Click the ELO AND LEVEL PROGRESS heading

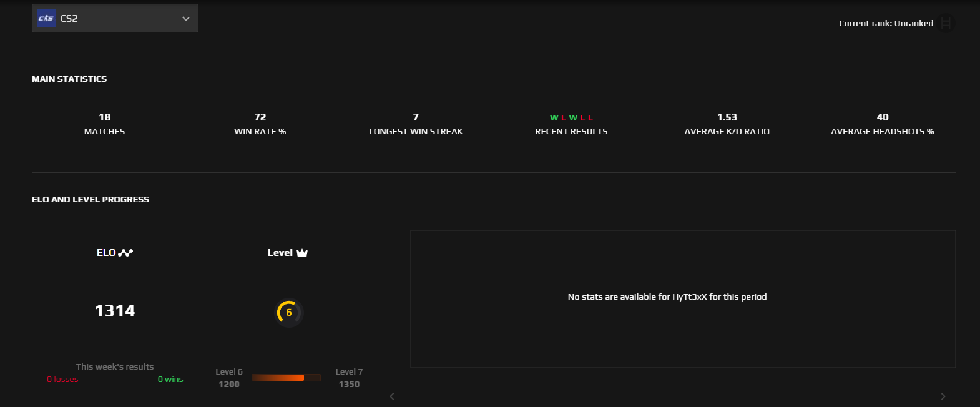91,199
